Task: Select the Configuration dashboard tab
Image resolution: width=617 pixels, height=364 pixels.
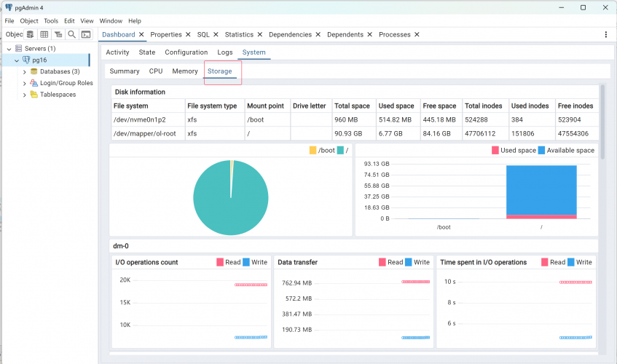Action: tap(186, 52)
